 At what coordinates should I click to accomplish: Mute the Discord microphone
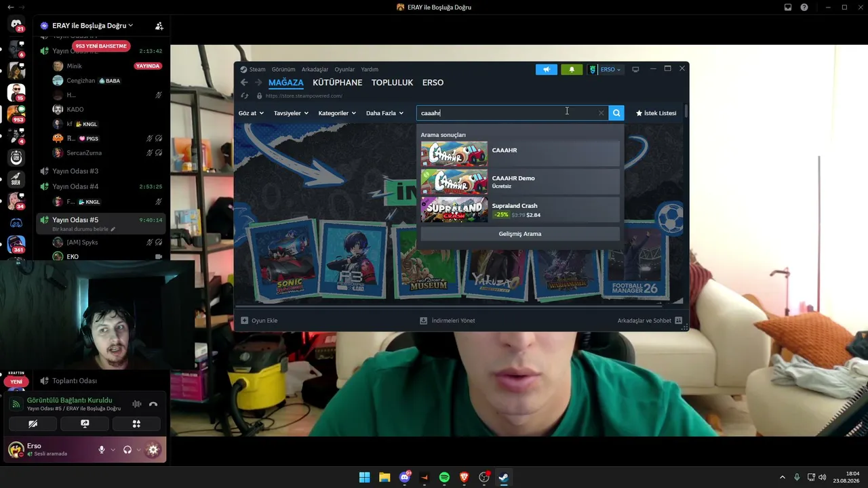(x=102, y=449)
